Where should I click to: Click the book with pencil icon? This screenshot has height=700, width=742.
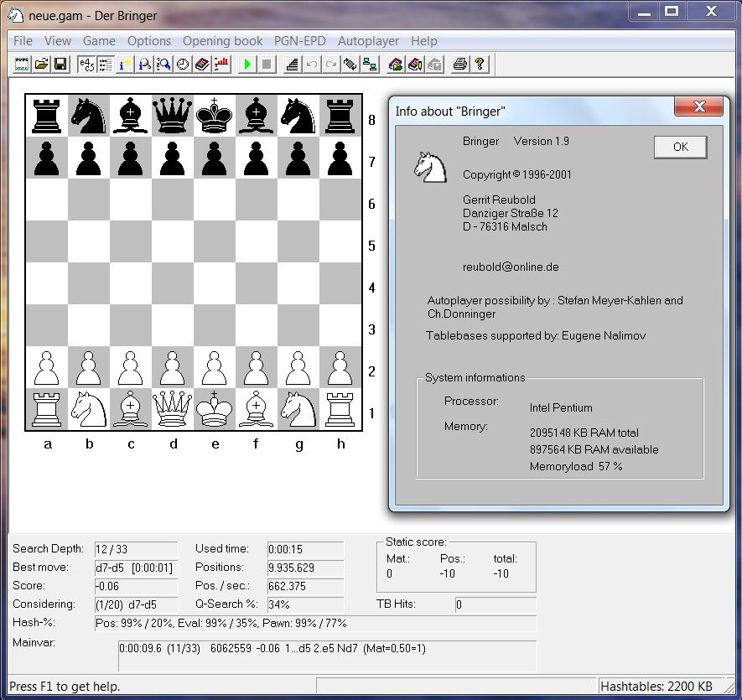coord(415,64)
